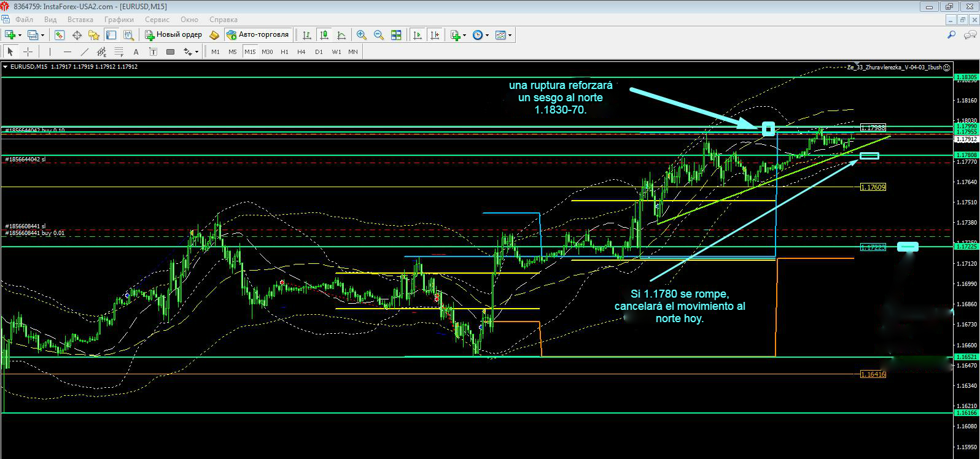
Task: Switch timeframe to M5
Action: coord(232,52)
